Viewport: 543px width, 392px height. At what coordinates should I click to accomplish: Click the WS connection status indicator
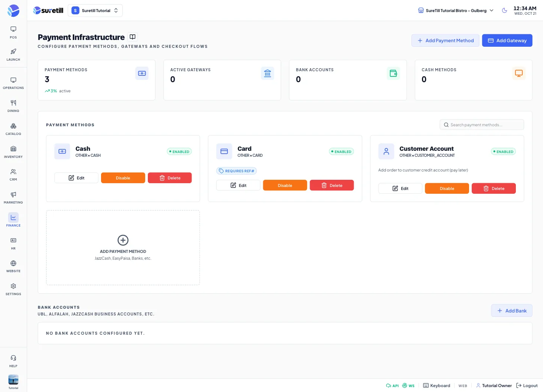(408, 386)
